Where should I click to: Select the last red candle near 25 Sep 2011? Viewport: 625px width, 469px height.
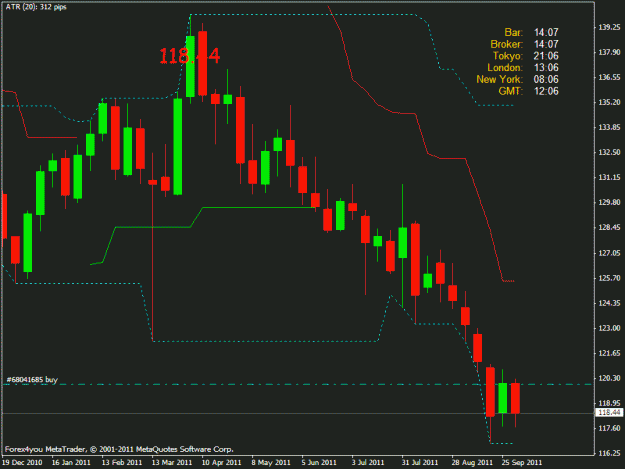point(515,398)
